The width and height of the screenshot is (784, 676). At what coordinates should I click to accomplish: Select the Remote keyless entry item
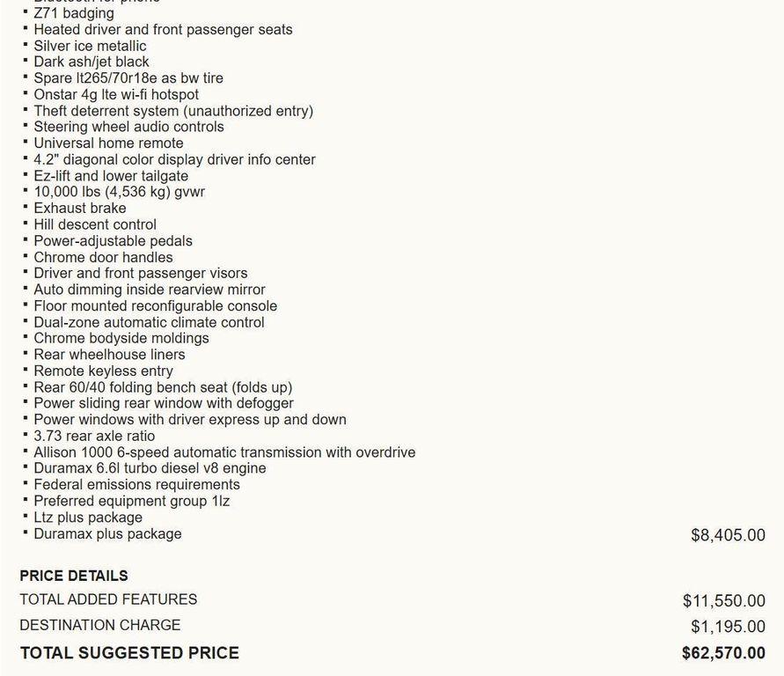pos(103,371)
